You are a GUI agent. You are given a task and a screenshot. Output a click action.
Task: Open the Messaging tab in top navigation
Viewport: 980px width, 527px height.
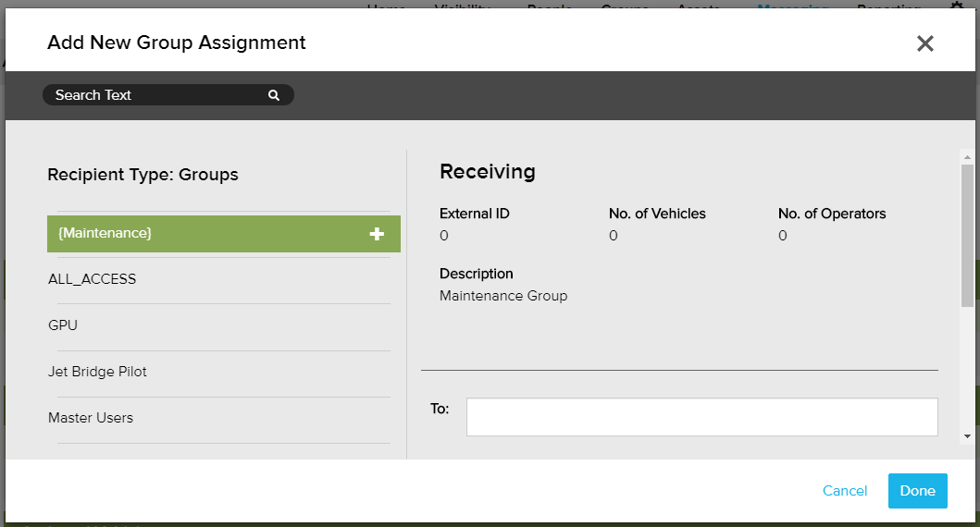(792, 6)
